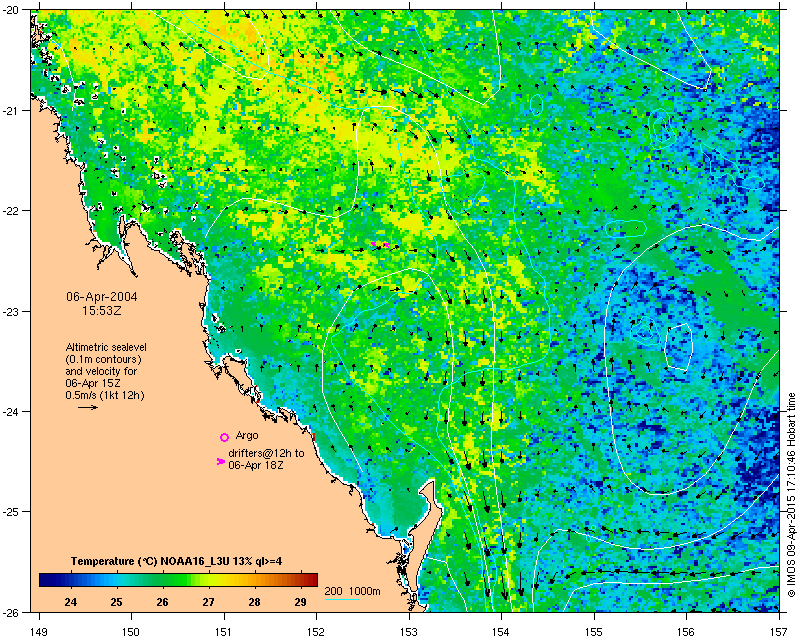Click latitude axis label -22
Viewport: 800px width, 640px height.
click(x=11, y=210)
